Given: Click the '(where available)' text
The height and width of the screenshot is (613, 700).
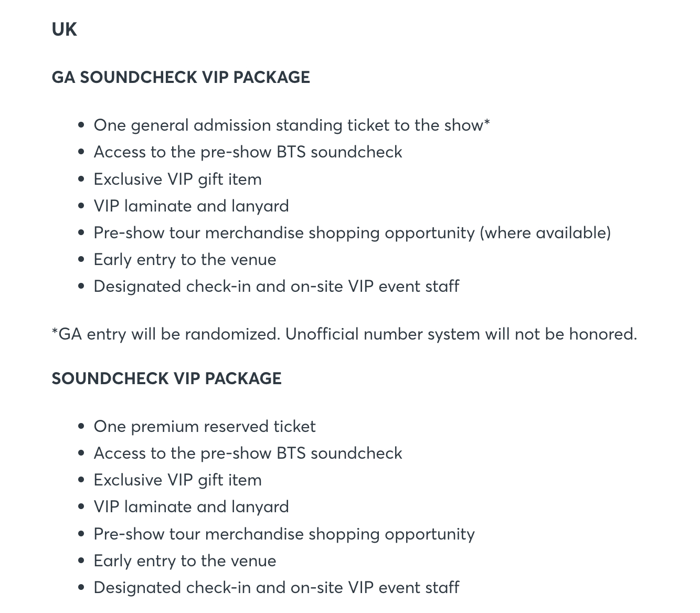Looking at the screenshot, I should coord(545,233).
